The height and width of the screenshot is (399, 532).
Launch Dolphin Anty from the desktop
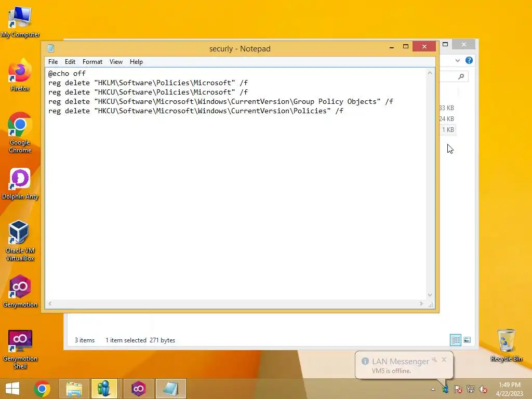click(20, 183)
